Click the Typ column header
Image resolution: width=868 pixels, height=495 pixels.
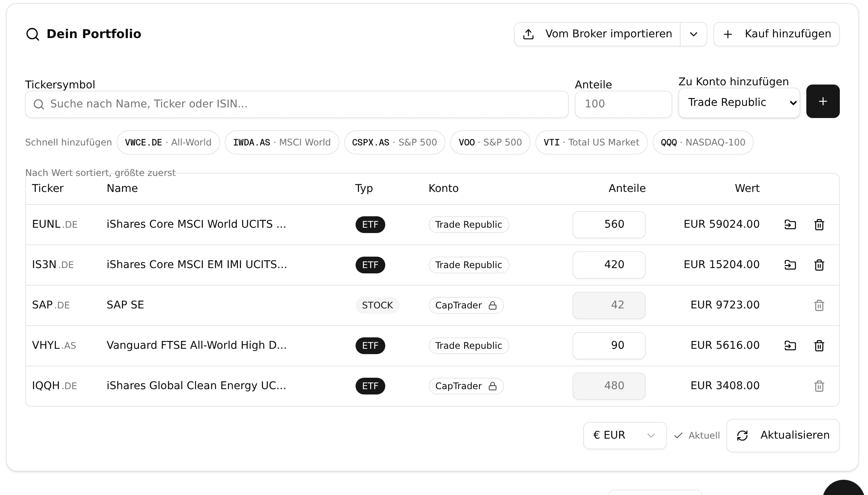pos(364,189)
